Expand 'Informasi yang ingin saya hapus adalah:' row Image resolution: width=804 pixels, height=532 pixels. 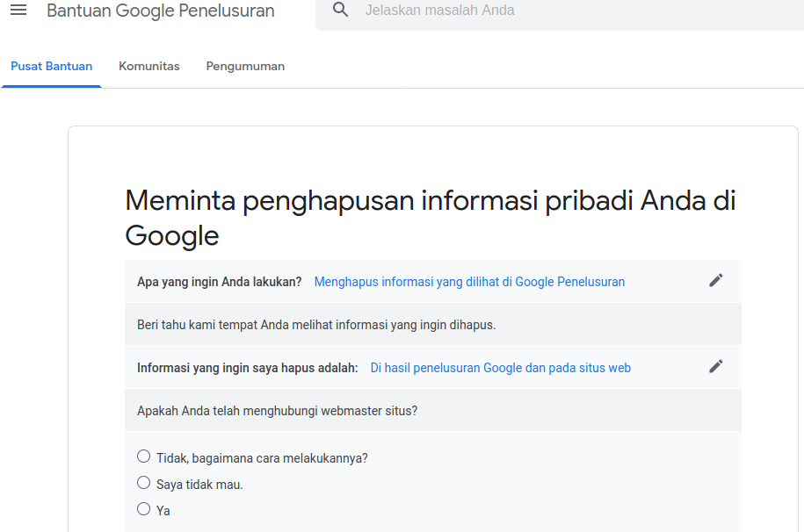coord(248,368)
